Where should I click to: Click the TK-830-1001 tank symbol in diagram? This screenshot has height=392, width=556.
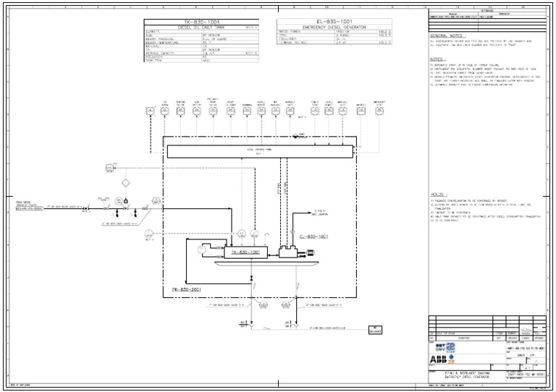[x=245, y=252]
